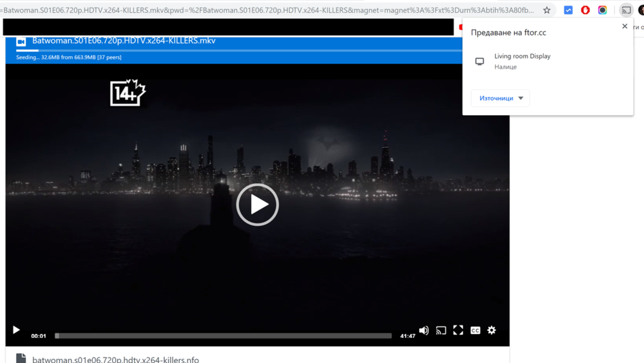Click the cast icon in video player
Viewport: 644px width, 363px height.
(x=441, y=330)
